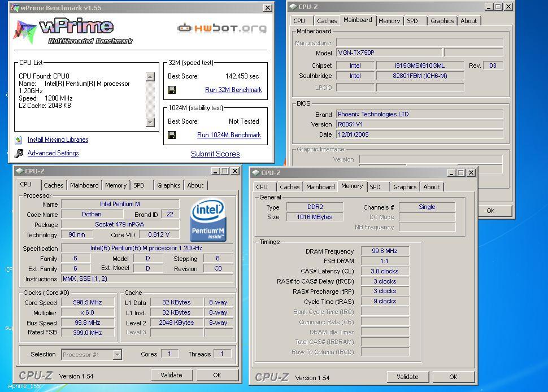Click the CPU-Z title icon in Mainboard window
The image size is (548, 392).
click(x=293, y=6)
